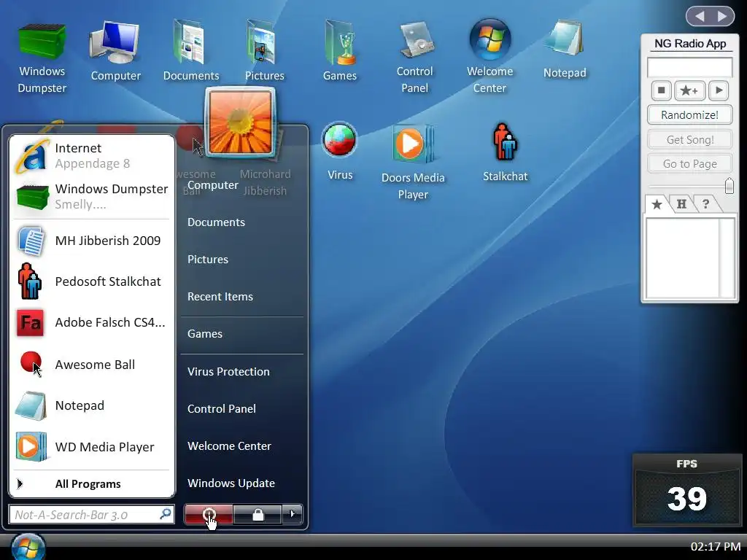Click the 02:17 PM taskbar clock
Viewport: 747px width, 560px height.
pos(716,547)
